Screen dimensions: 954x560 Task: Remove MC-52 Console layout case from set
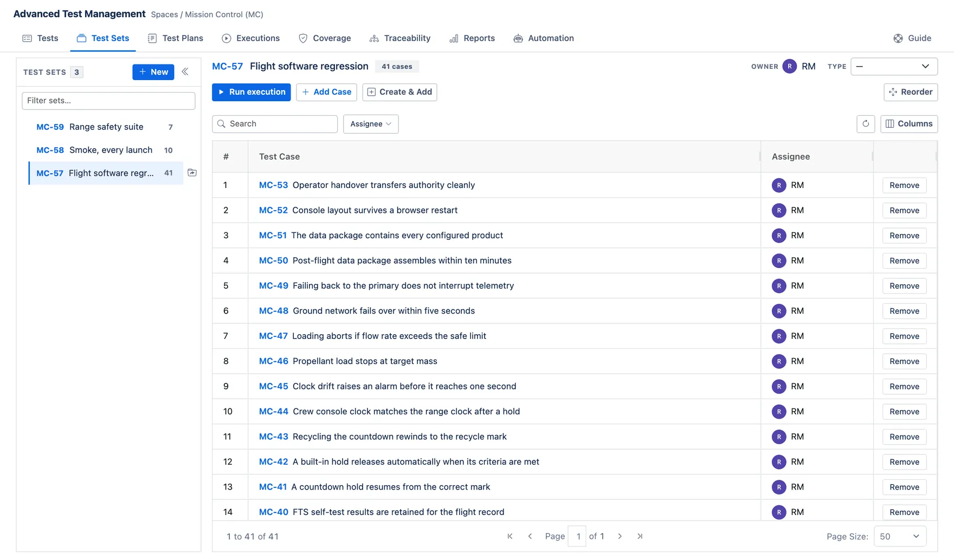pyautogui.click(x=905, y=211)
